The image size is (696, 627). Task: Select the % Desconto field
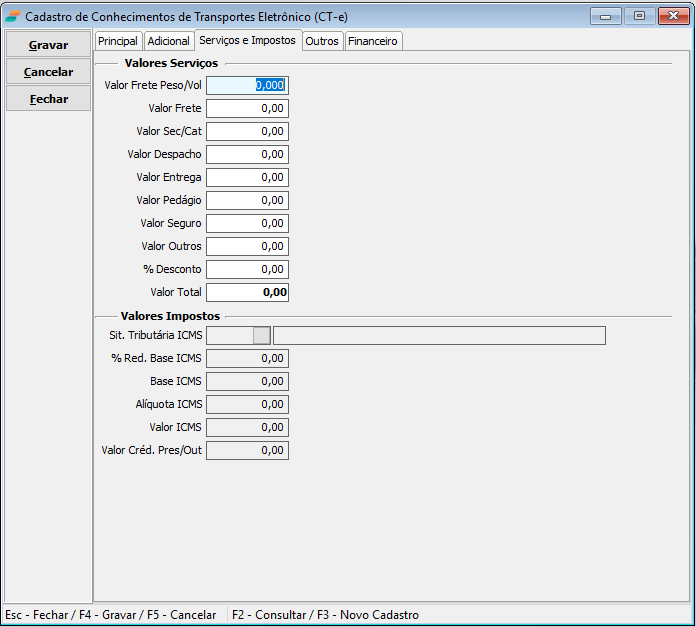point(247,270)
